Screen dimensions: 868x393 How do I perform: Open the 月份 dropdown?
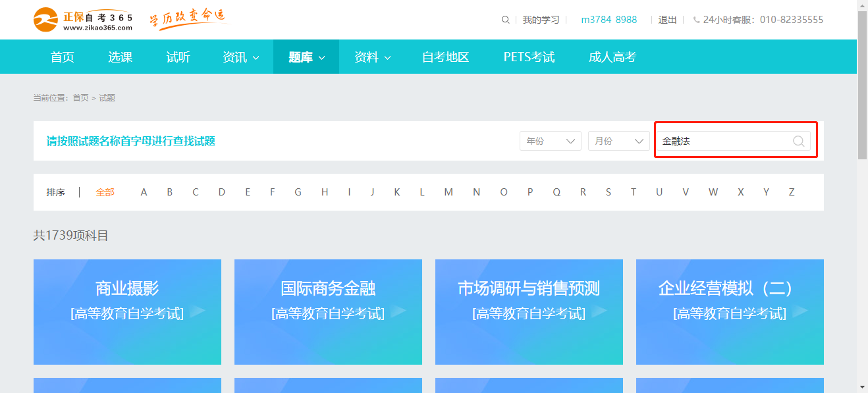pos(618,140)
